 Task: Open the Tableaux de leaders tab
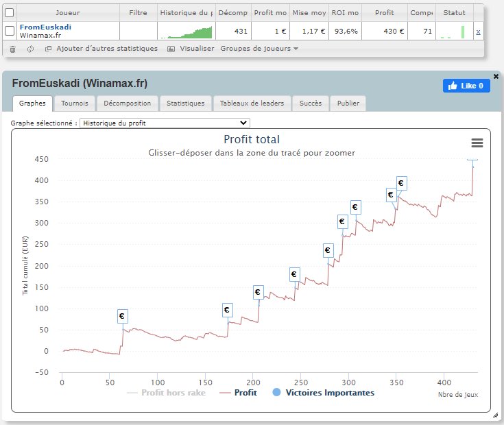click(252, 104)
